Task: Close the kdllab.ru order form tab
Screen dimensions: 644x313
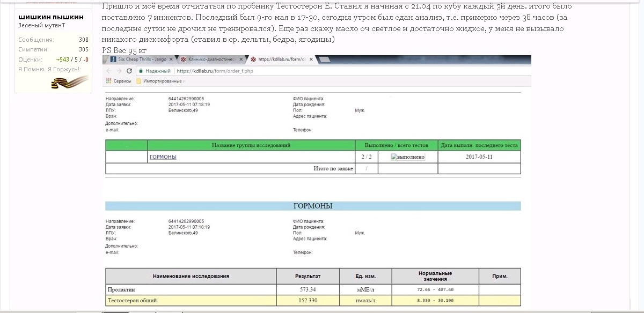Action: click(x=310, y=59)
